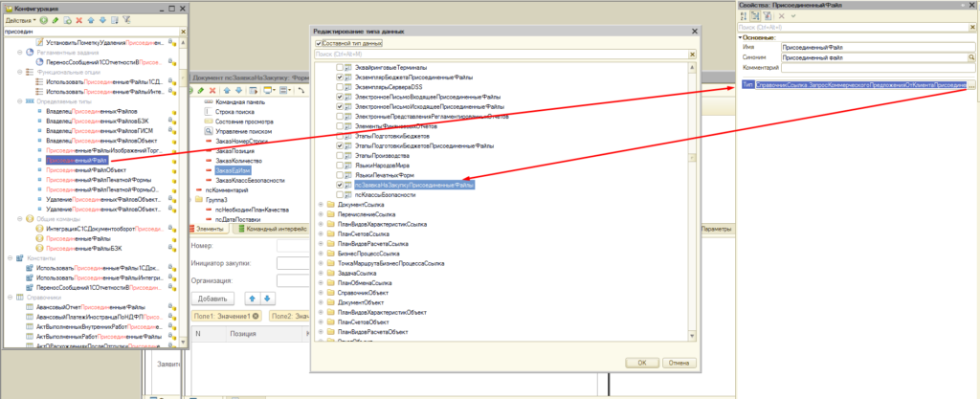Image resolution: width=980 pixels, height=399 pixels.
Task: Click blue up arrow beside Добавить
Action: click(251, 299)
